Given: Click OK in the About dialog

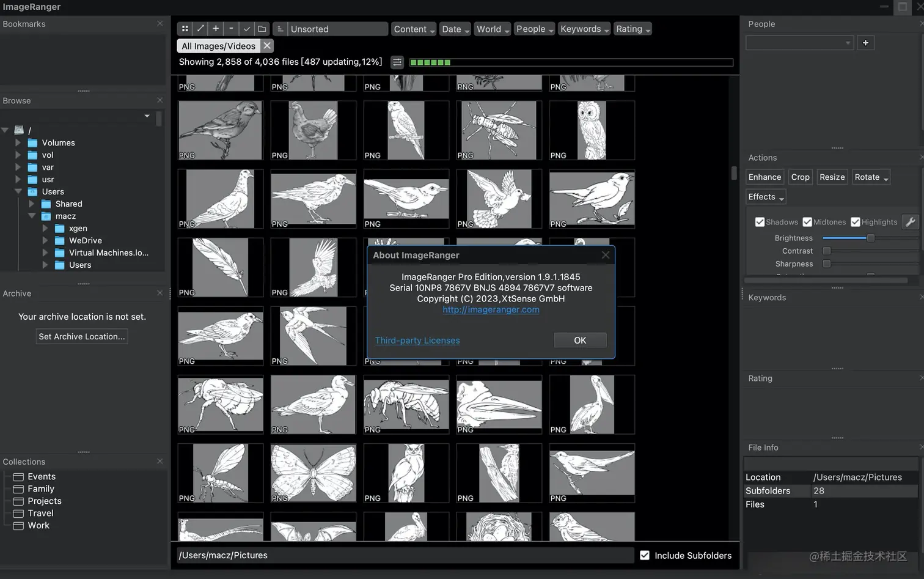Looking at the screenshot, I should point(580,341).
